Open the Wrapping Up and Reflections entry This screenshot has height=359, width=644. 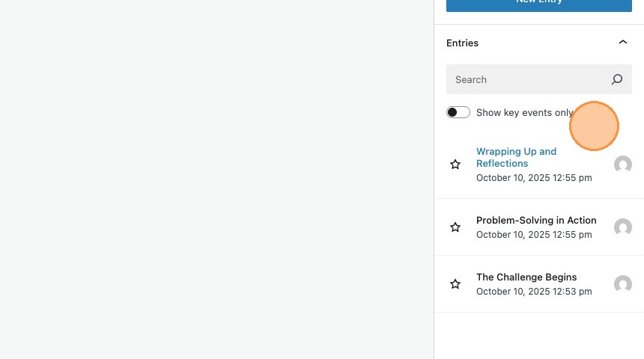(x=516, y=157)
